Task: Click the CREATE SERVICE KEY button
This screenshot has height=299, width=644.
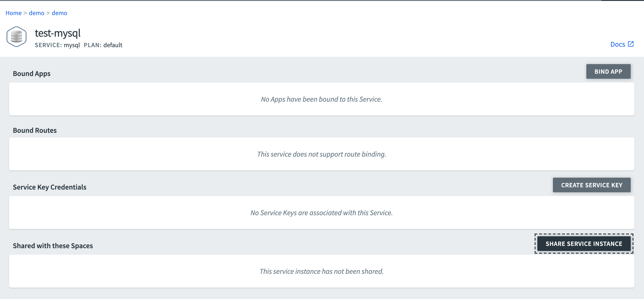Action: [x=592, y=185]
